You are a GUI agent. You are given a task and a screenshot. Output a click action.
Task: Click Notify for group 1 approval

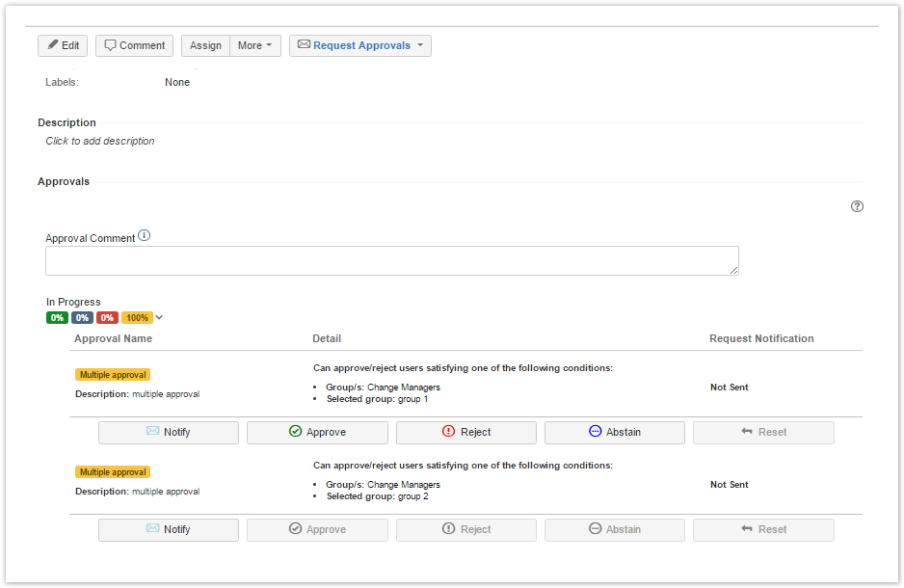point(168,432)
